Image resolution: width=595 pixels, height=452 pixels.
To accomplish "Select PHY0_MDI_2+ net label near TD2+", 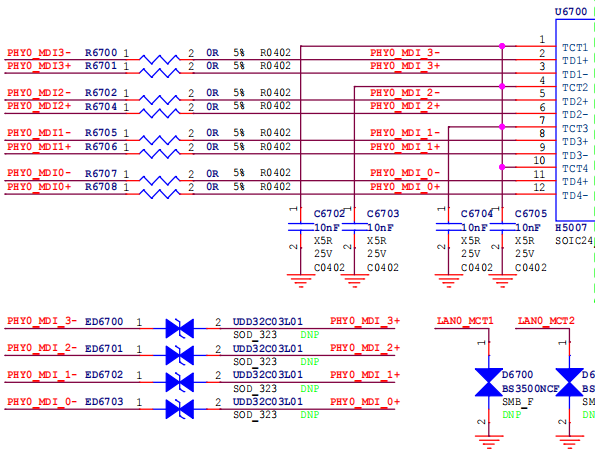I will click(x=405, y=106).
